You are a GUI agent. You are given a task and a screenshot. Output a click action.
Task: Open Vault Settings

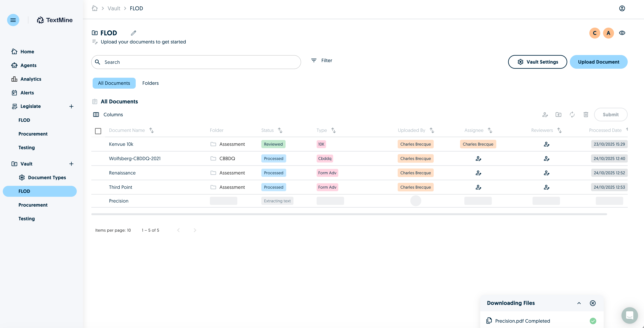537,62
